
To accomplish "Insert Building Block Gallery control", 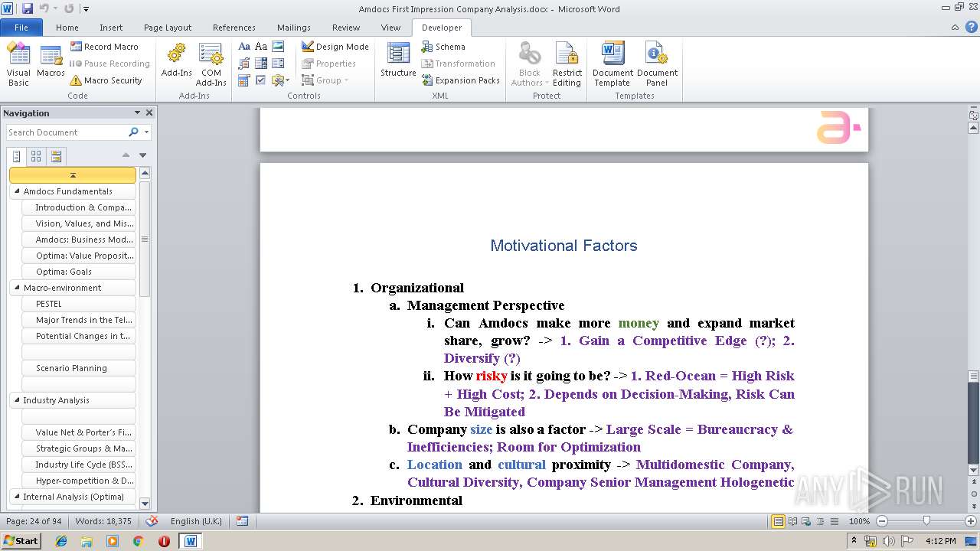I will coord(244,64).
